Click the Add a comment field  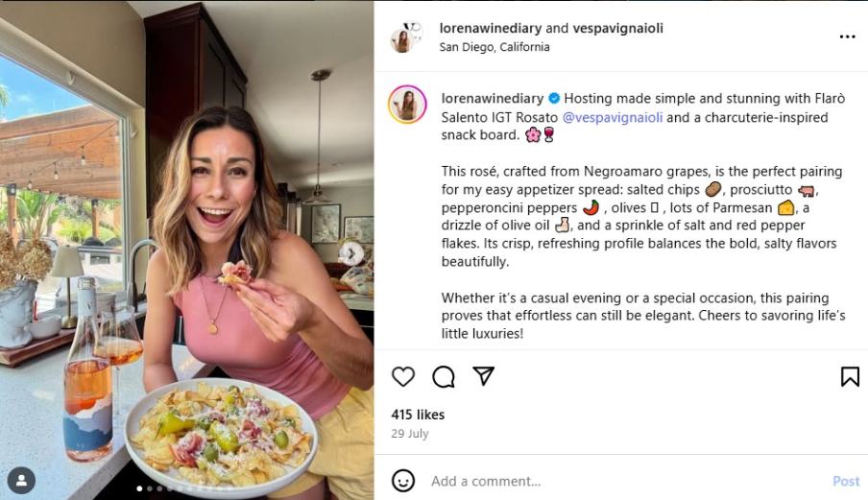tap(625, 481)
